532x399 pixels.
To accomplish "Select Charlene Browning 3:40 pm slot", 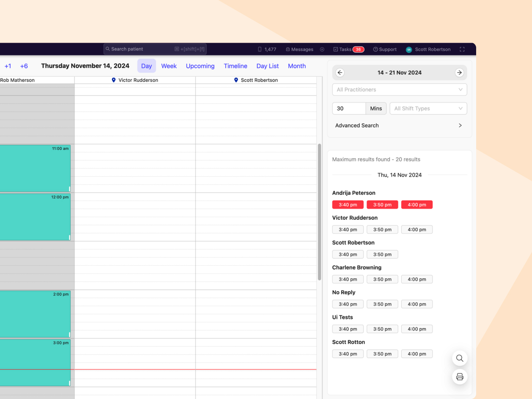I will pos(348,279).
